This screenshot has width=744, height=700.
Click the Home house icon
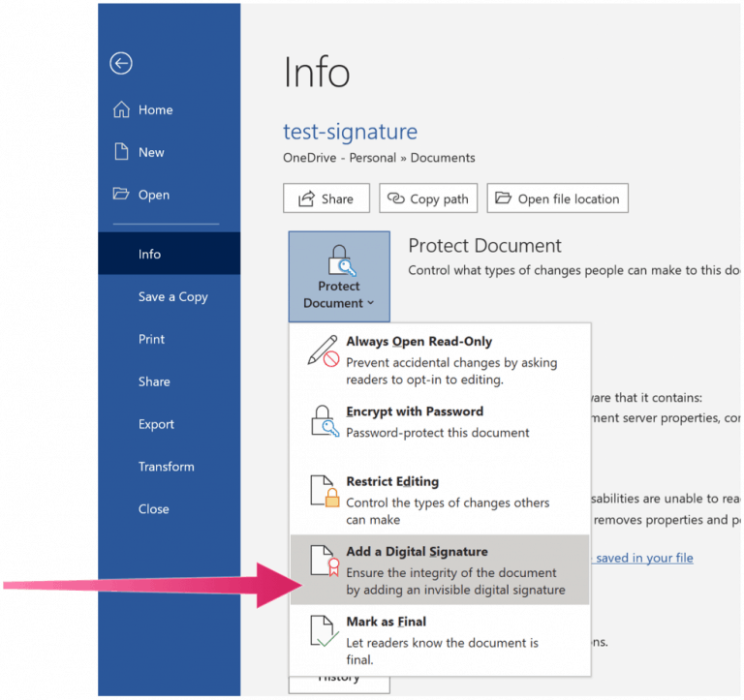point(121,109)
